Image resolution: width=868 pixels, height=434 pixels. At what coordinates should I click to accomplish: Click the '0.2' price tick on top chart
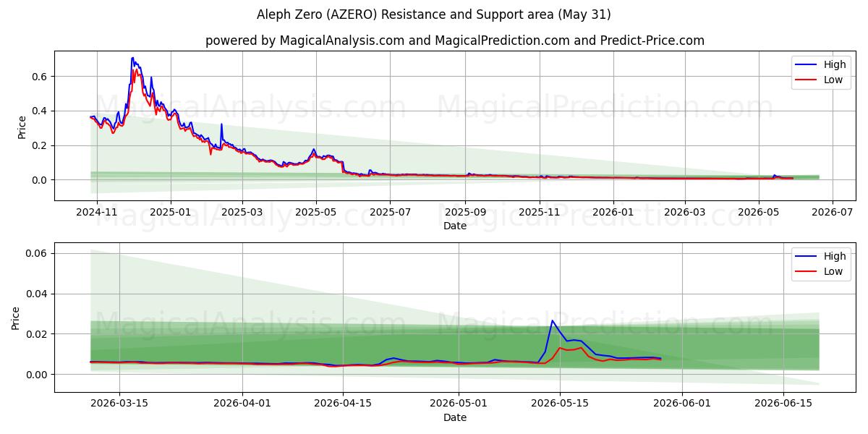pyautogui.click(x=41, y=145)
